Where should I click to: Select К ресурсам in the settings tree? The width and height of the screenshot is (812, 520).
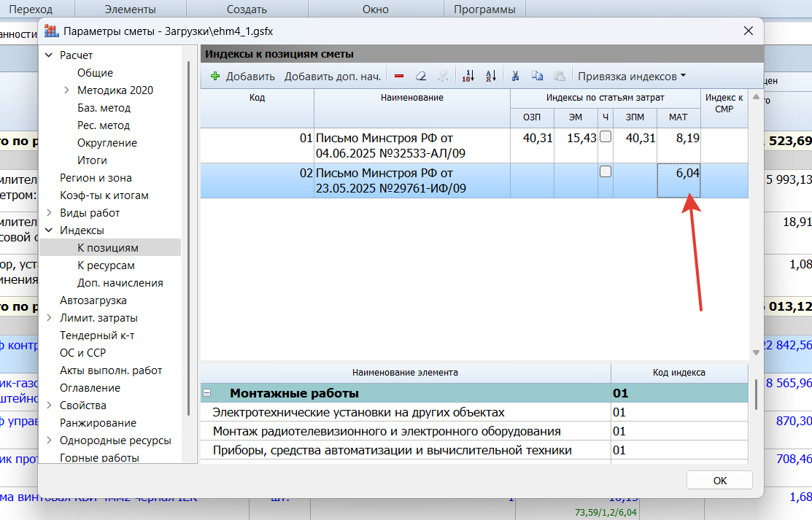point(106,265)
